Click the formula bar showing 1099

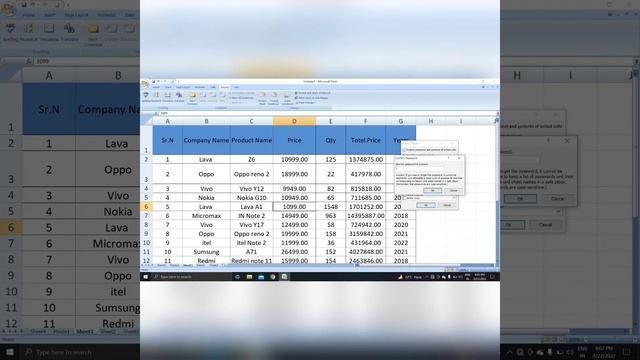pyautogui.click(x=327, y=113)
